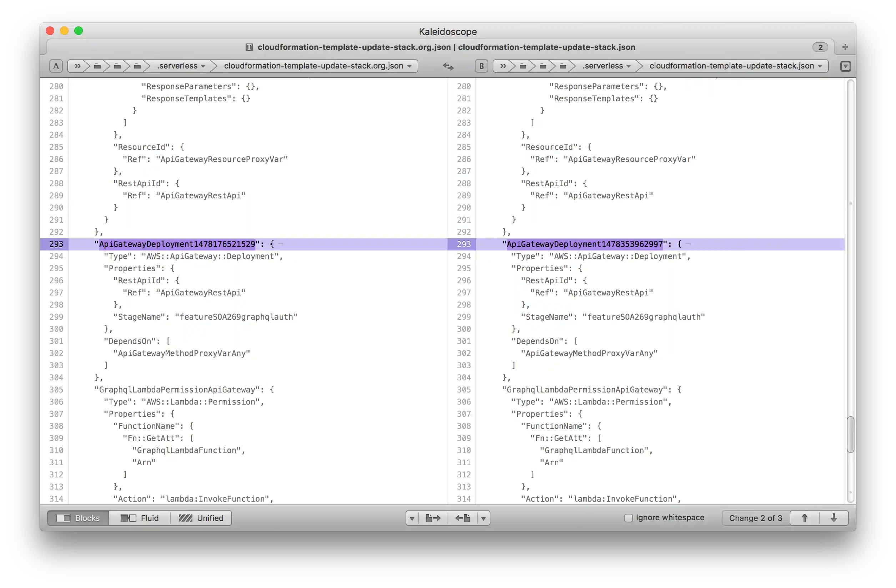This screenshot has height=588, width=896.
Task: Switch to Unified diff view
Action: coord(201,518)
